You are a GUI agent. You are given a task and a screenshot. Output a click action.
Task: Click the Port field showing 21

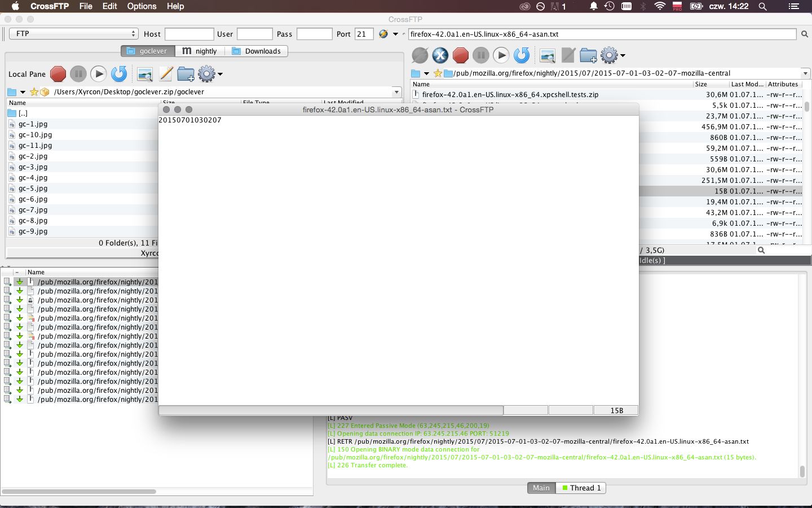click(x=364, y=34)
